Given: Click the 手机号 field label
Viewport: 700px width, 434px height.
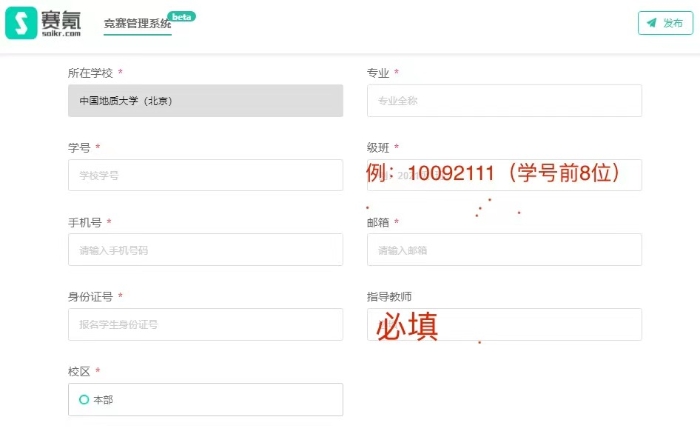Looking at the screenshot, I should [84, 222].
